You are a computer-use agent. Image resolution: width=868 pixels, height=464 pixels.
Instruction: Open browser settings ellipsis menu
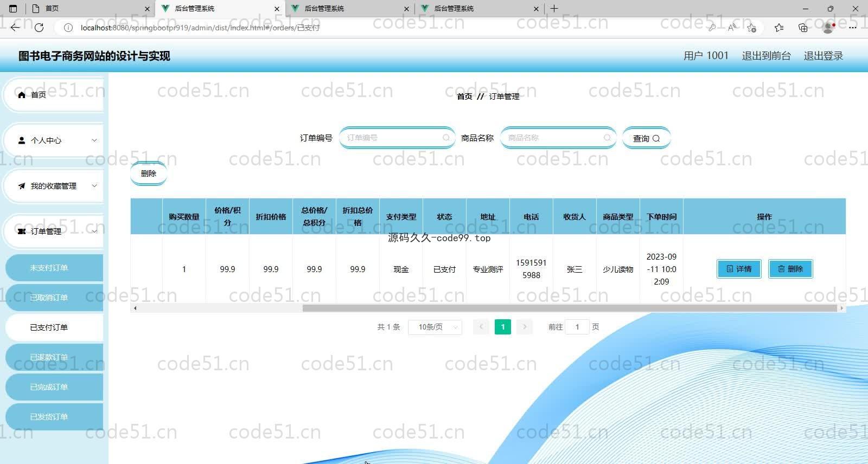point(853,28)
